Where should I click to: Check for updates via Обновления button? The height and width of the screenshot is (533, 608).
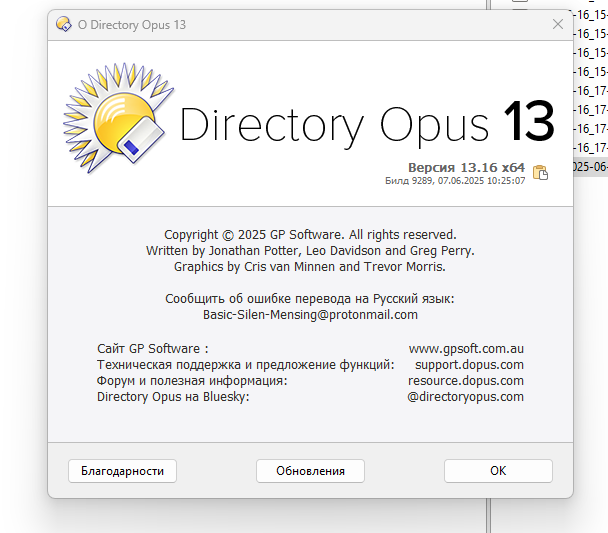click(x=310, y=471)
